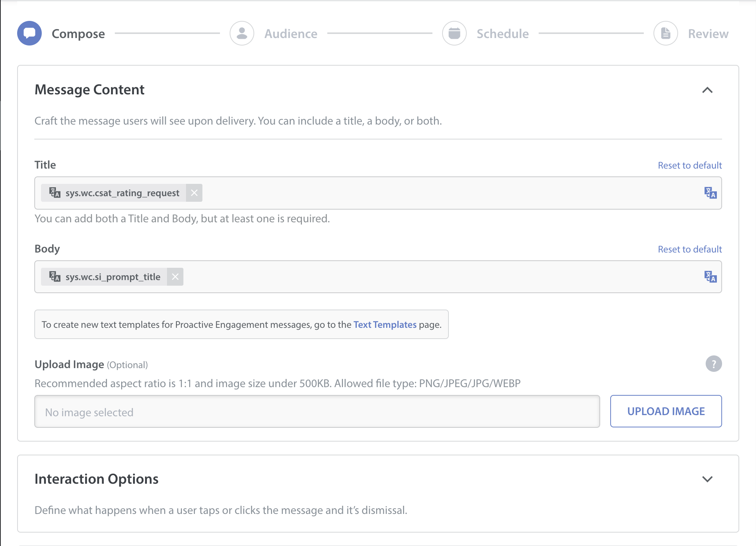Viewport: 756px width, 546px height.
Task: Remove the sys.wc.csat_rating_request template chip
Action: pos(194,193)
